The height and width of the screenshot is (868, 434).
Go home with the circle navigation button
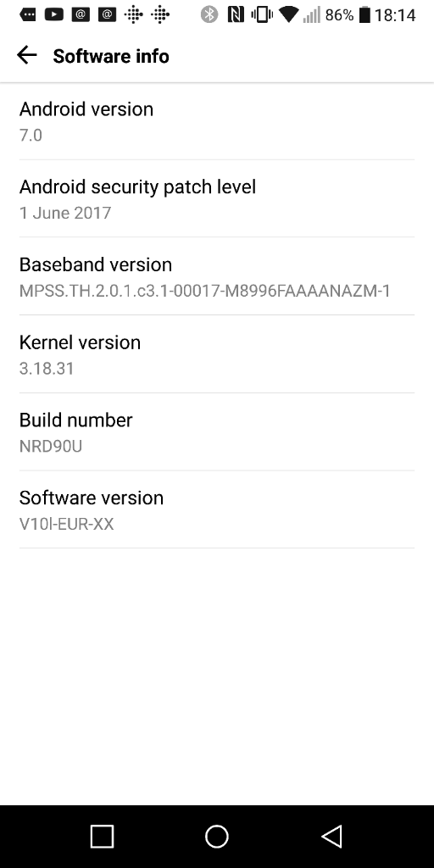click(x=217, y=837)
